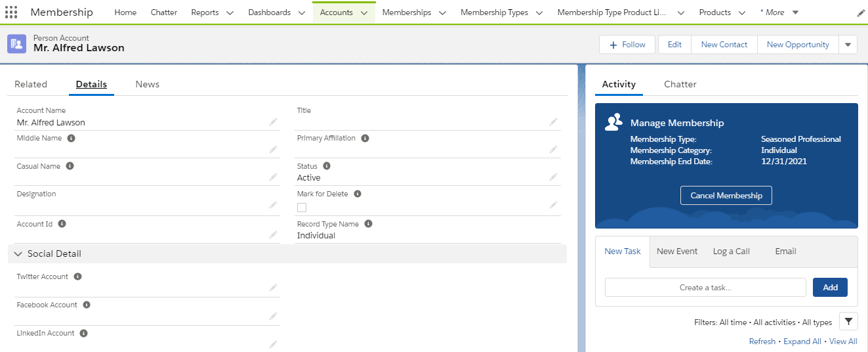Click the Expand All link
868x352 pixels.
click(x=802, y=341)
